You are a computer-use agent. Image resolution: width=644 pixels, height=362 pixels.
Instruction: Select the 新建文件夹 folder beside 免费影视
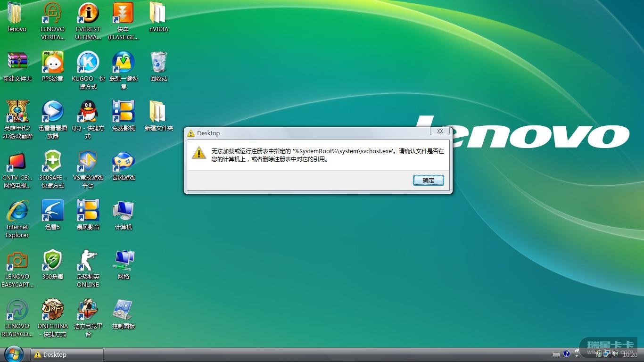(x=159, y=111)
